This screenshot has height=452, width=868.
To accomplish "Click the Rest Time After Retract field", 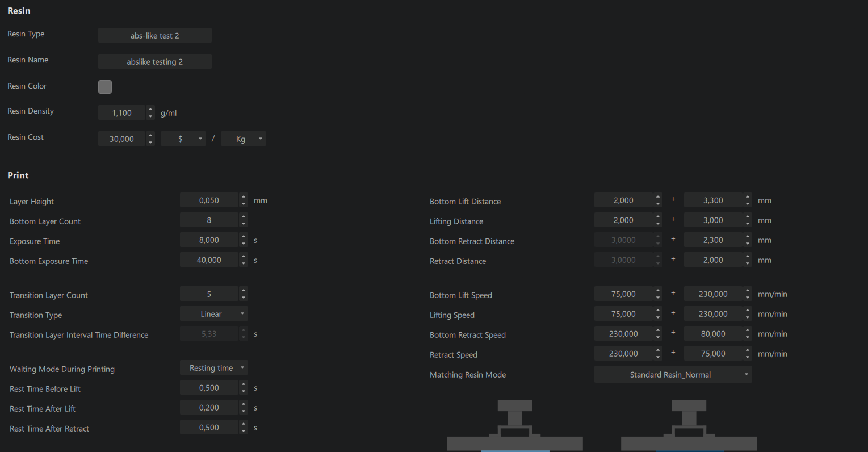I will coord(209,427).
